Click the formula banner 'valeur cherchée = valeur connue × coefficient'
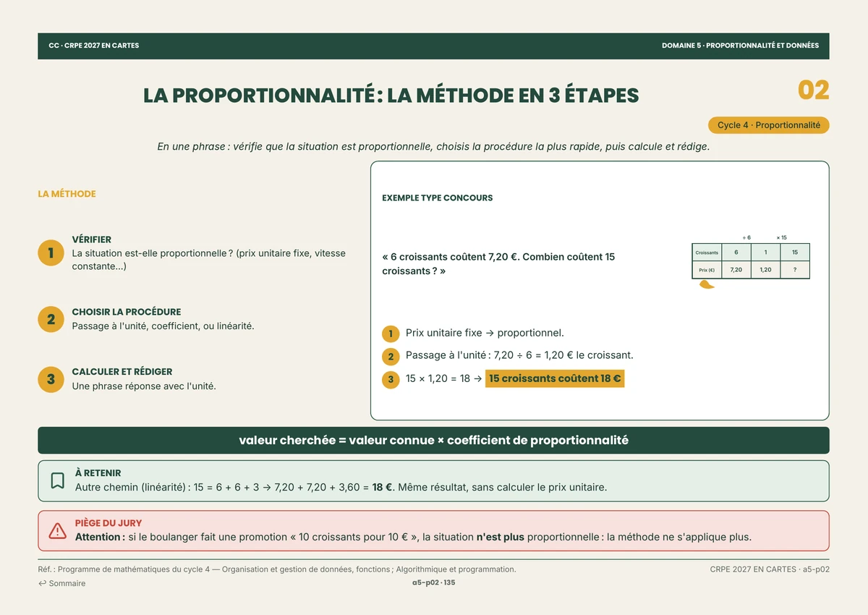Viewport: 868px width, 615px height. [x=433, y=440]
